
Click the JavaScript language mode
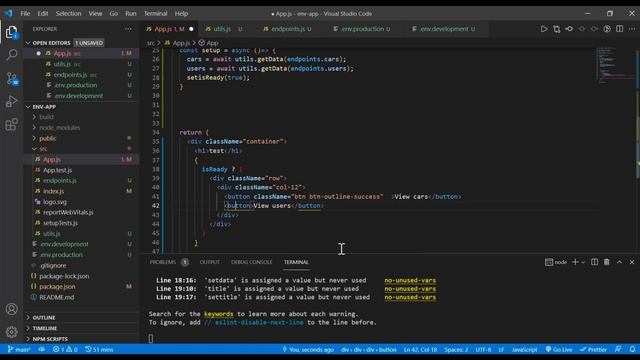tap(524, 349)
